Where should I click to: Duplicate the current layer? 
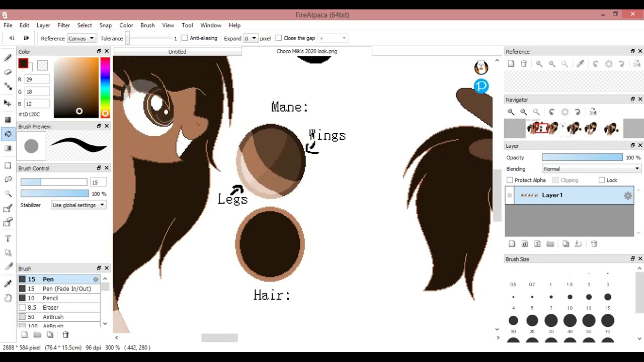click(x=566, y=244)
